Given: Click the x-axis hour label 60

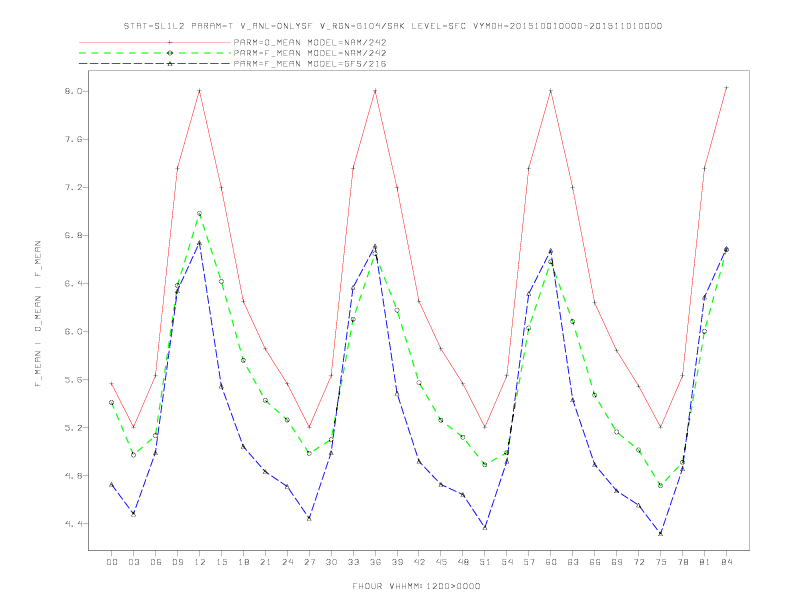Looking at the screenshot, I should (551, 562).
